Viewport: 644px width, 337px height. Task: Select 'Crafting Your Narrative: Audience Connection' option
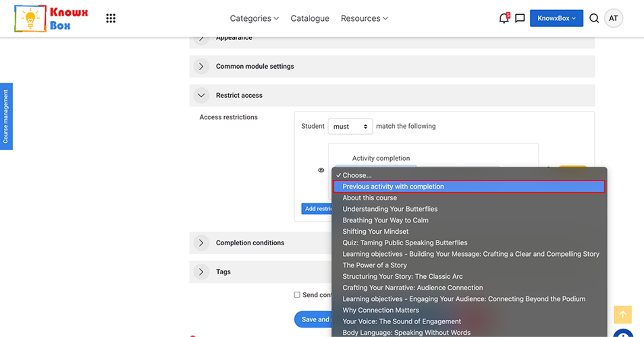tap(469, 288)
